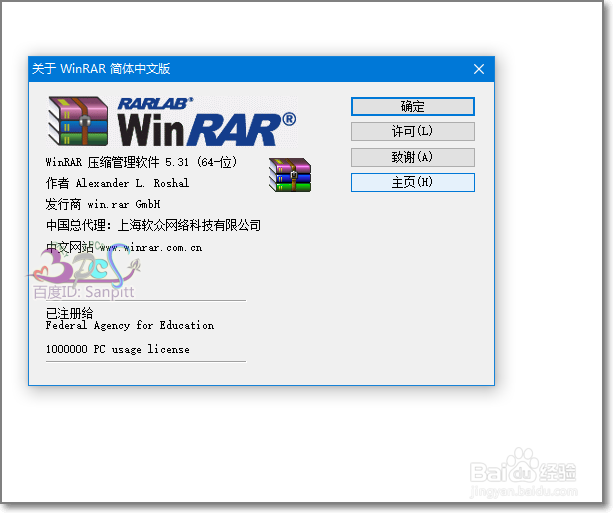Select the version text 5.31 (64-位)
Screen dimensions: 613x513
tap(201, 162)
